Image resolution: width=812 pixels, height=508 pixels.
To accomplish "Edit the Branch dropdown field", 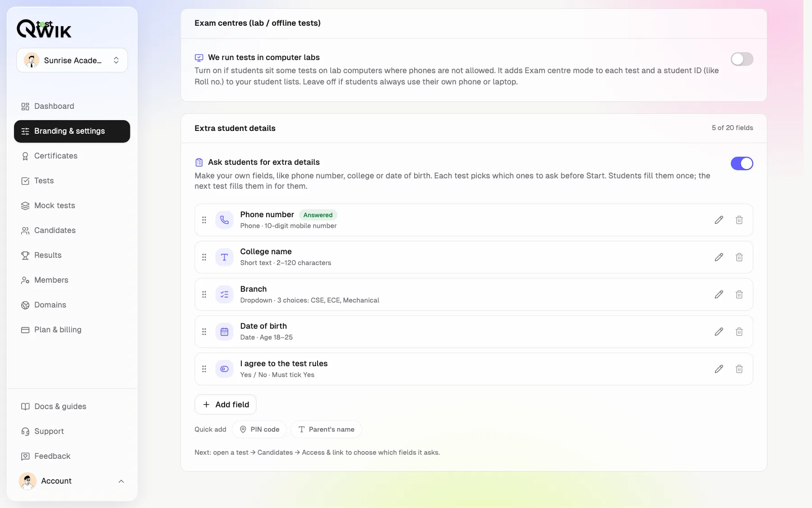I will pyautogui.click(x=719, y=294).
